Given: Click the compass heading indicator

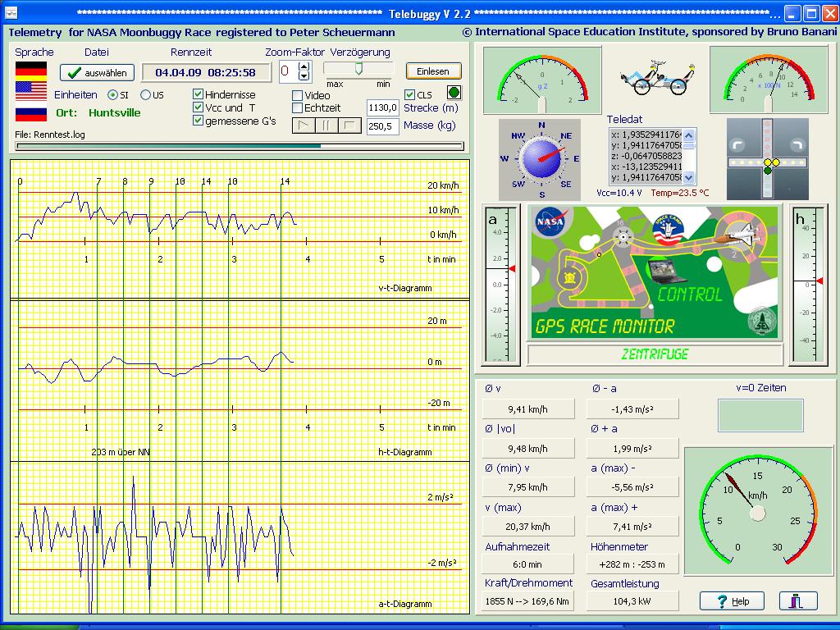Looking at the screenshot, I should pyautogui.click(x=540, y=159).
